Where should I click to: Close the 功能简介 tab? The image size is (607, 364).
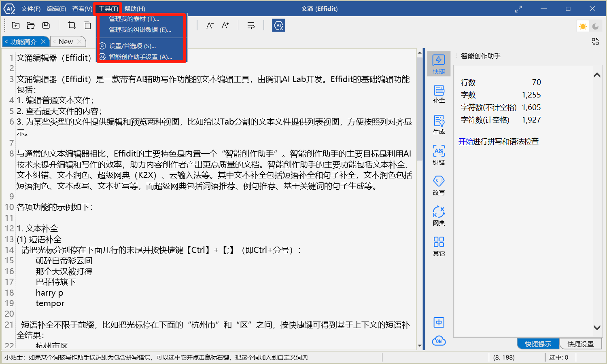pos(43,42)
